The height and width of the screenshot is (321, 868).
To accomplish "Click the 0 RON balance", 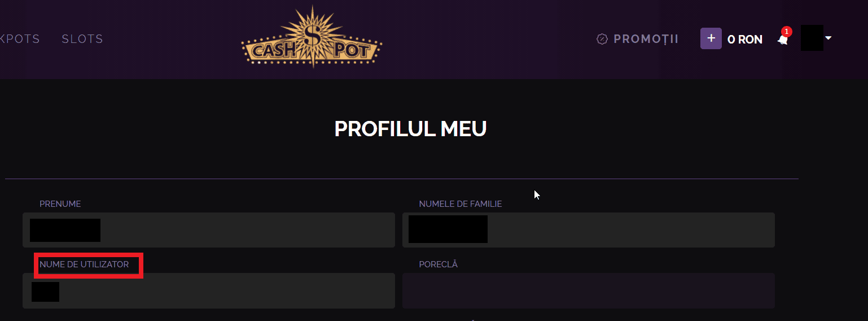I will click(745, 40).
